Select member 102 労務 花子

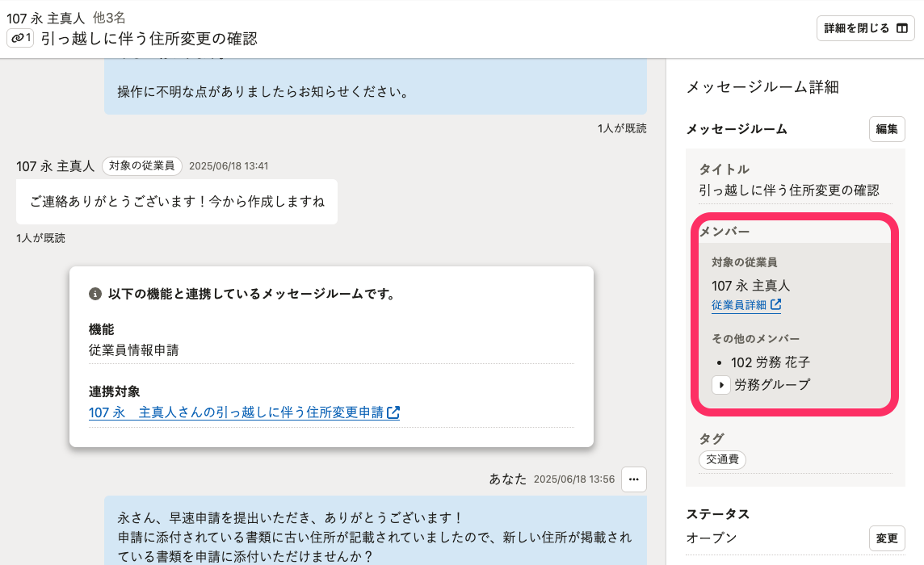point(770,362)
